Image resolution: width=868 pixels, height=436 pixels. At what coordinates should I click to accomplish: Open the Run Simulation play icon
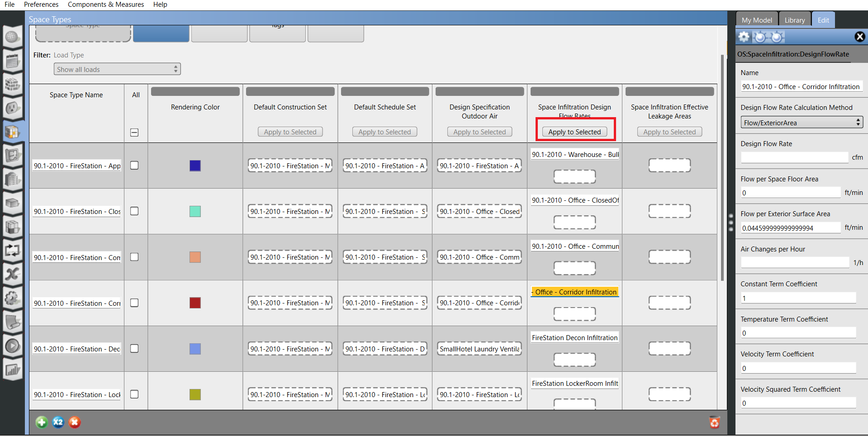pyautogui.click(x=12, y=346)
